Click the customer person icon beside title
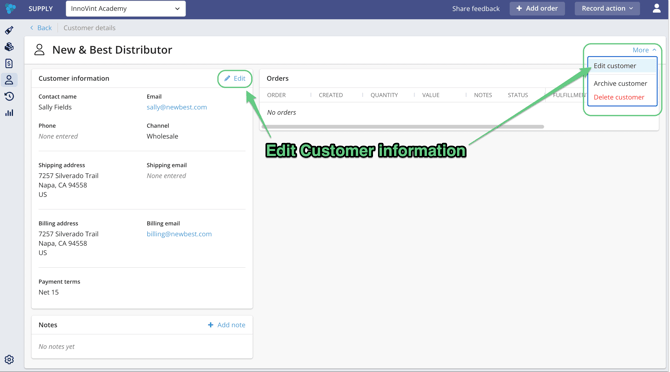670x372 pixels. click(x=39, y=50)
